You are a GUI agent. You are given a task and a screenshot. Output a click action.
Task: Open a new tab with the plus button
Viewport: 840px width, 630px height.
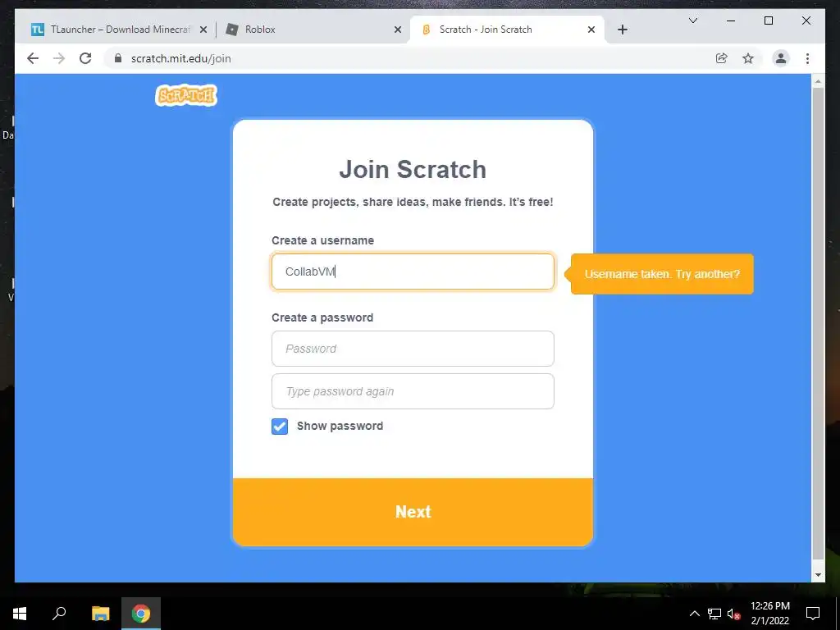click(x=622, y=30)
